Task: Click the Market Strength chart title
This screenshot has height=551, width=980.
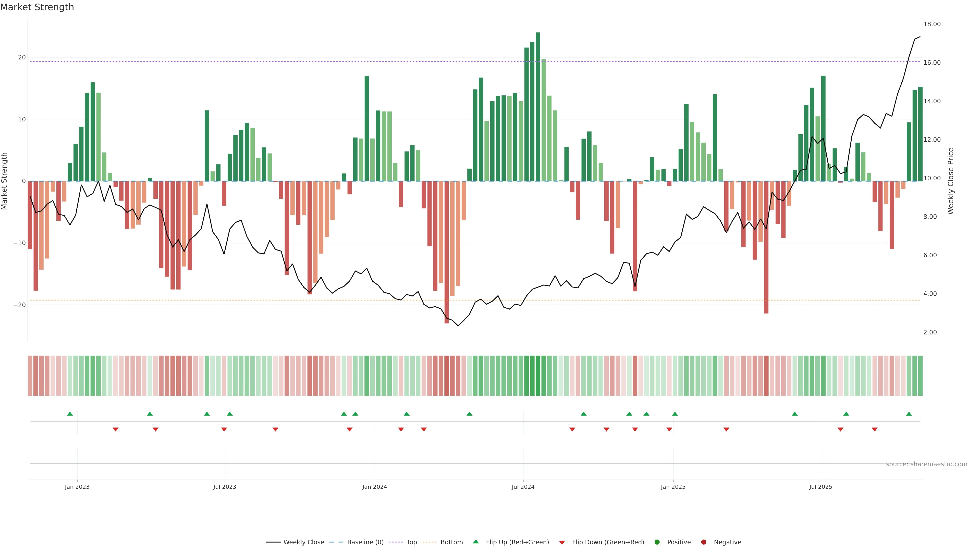Action: pyautogui.click(x=37, y=7)
